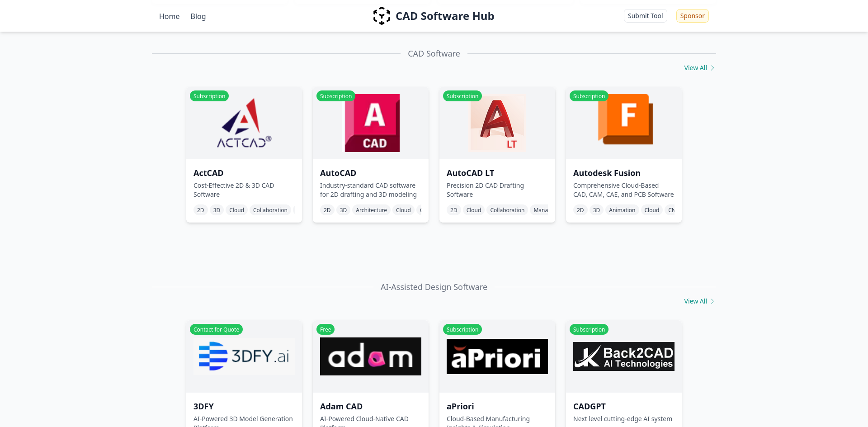Select the Architecture tag on AutoCAD card

(x=371, y=210)
